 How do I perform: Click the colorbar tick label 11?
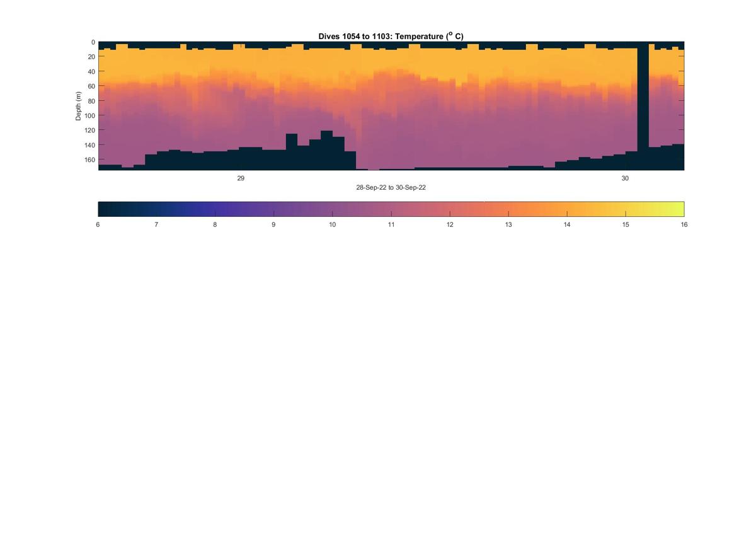391,224
